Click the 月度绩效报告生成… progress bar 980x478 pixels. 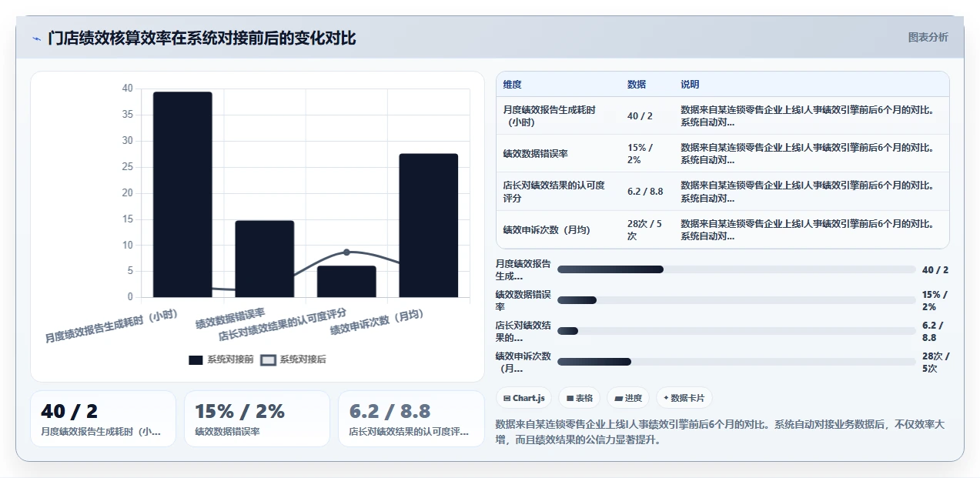[x=737, y=269]
